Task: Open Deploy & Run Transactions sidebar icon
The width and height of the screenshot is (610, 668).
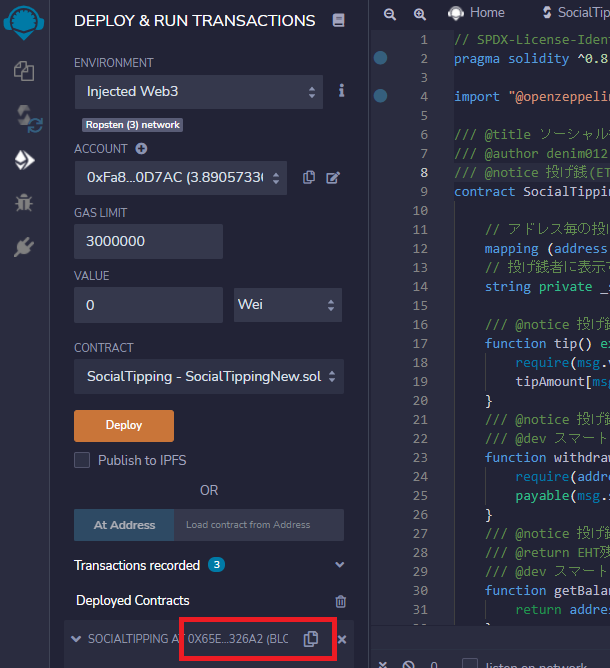Action: (25, 160)
